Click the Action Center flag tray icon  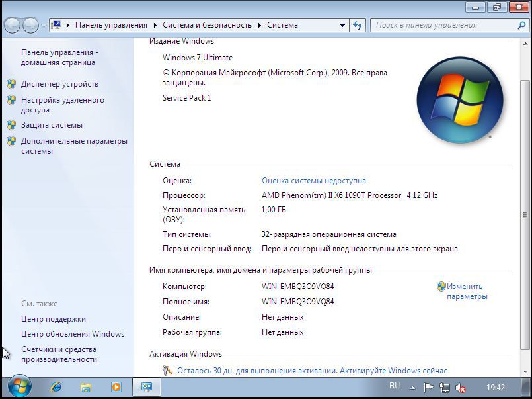[x=428, y=388]
